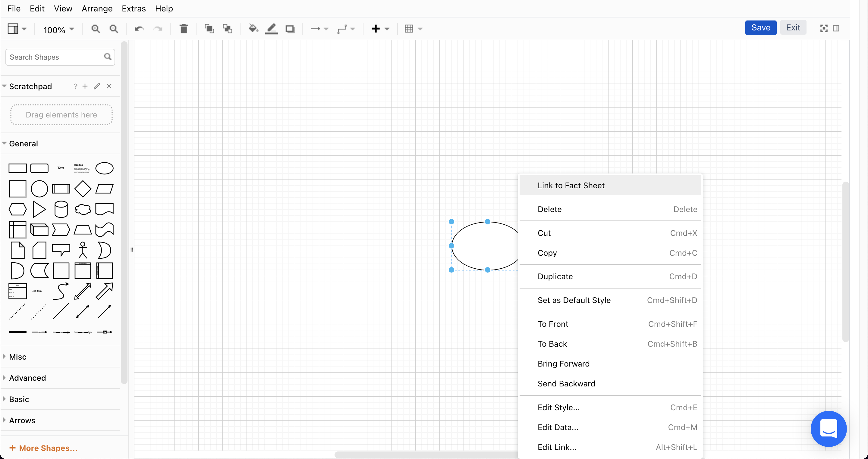Viewport: 868px width, 459px height.
Task: Expand the Arrows shapes section
Action: 22,420
